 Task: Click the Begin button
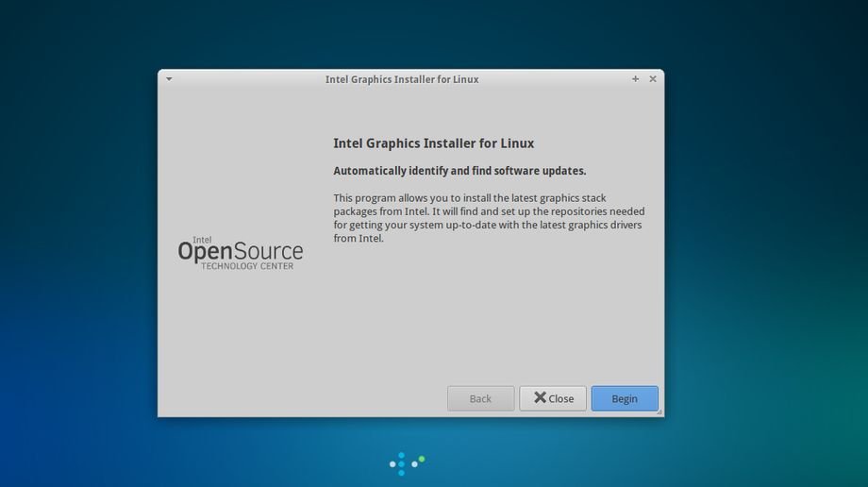625,398
